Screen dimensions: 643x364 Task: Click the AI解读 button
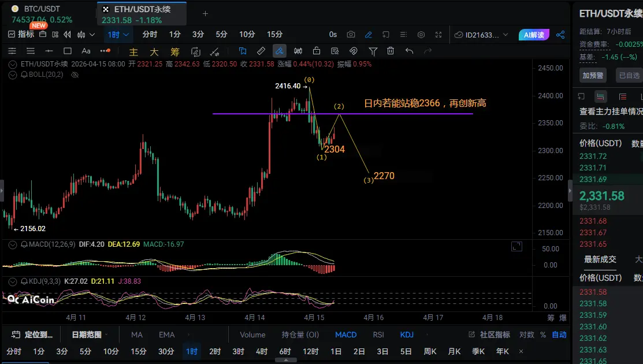coord(534,35)
